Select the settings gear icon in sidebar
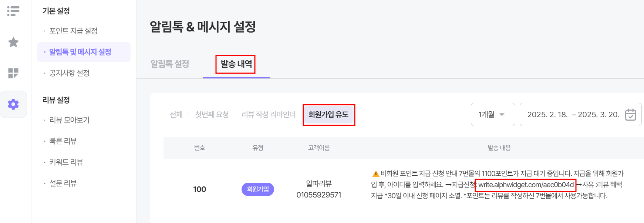This screenshot has height=223, width=644. [13, 104]
